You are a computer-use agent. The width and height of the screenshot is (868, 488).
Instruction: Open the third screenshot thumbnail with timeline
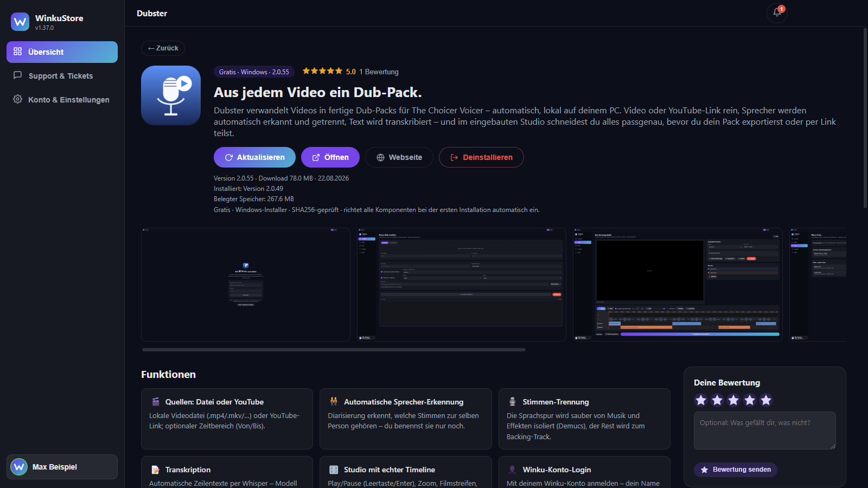pos(678,285)
